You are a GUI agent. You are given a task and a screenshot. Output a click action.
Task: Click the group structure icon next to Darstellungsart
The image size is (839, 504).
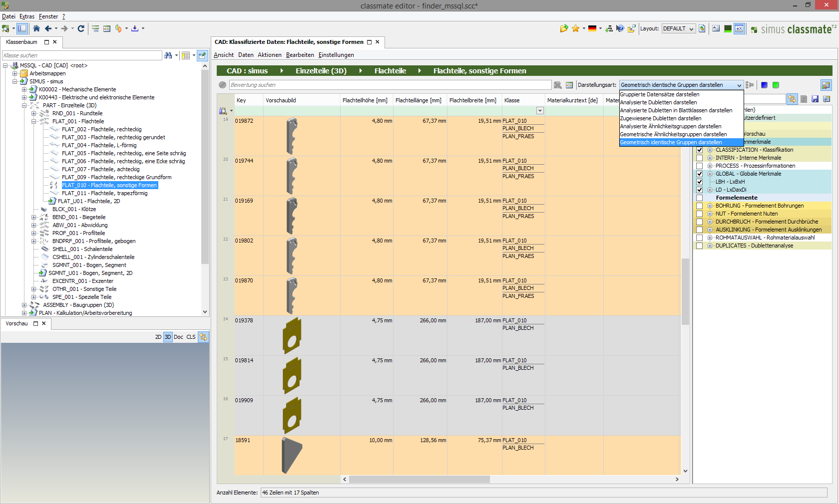[x=750, y=85]
